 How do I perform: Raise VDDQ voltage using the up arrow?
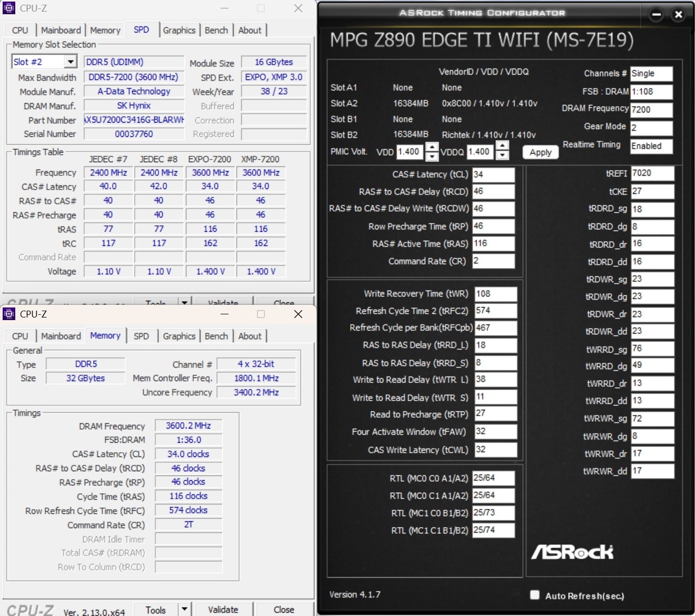pyautogui.click(x=503, y=146)
